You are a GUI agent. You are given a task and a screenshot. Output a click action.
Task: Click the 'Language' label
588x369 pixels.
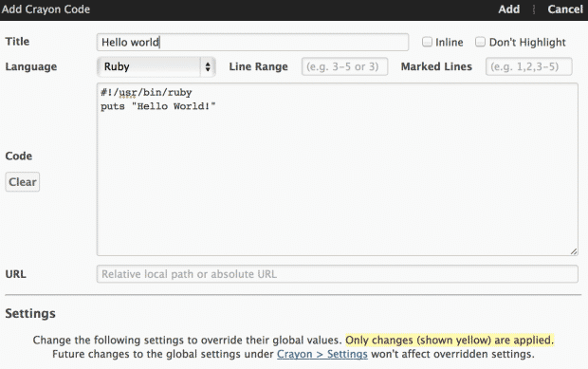tap(31, 66)
